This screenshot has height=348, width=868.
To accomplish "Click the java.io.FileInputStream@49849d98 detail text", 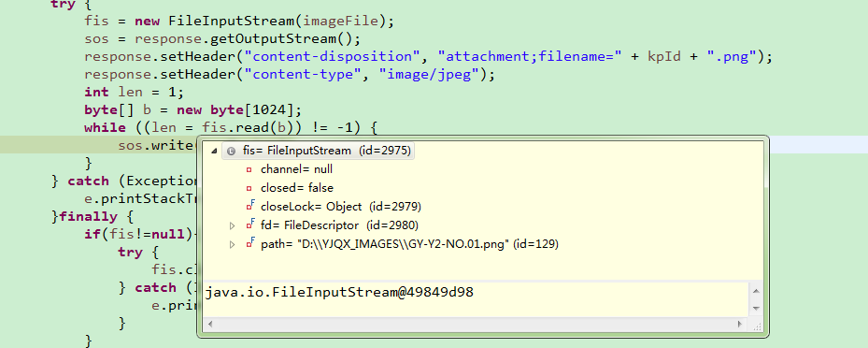I will pyautogui.click(x=339, y=292).
